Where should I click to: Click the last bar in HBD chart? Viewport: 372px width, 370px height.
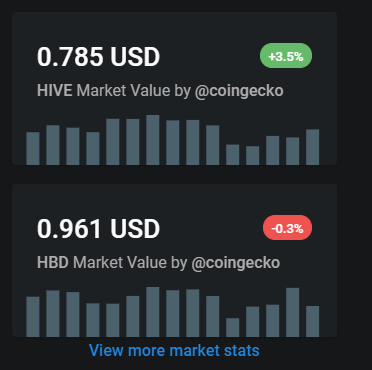[313, 321]
